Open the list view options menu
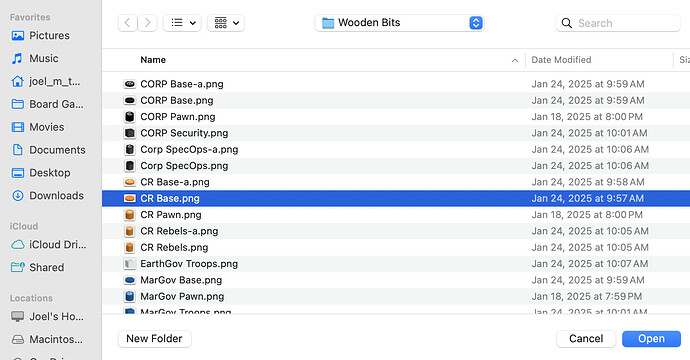The width and height of the screenshot is (690, 360). 182,23
